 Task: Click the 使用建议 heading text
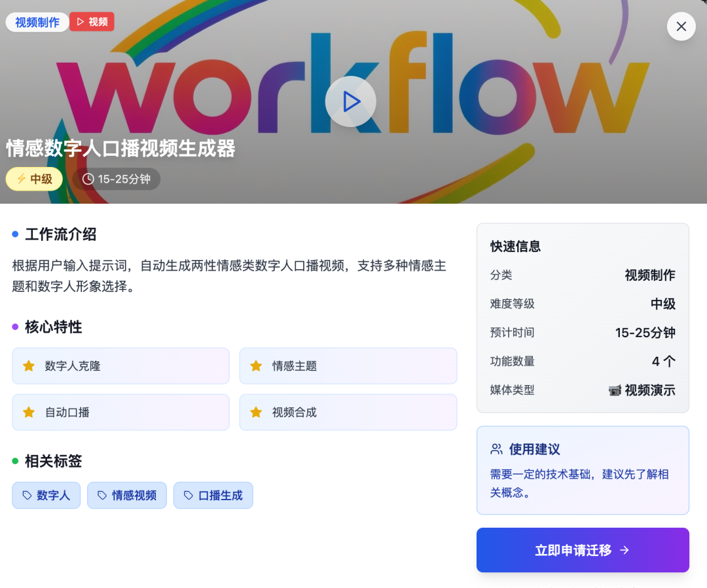click(534, 449)
